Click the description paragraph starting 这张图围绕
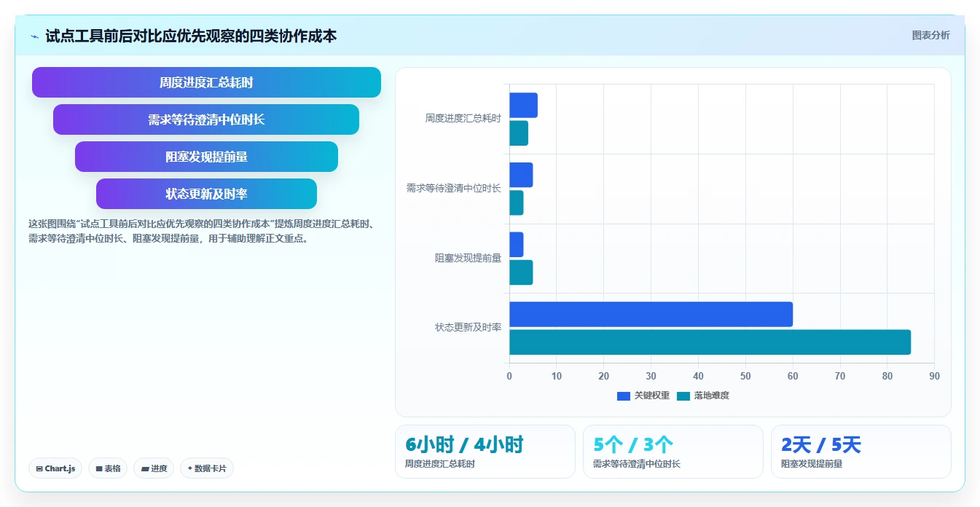 click(x=202, y=231)
